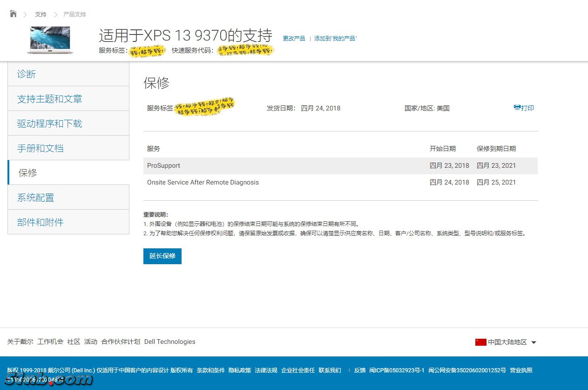
Task: Open 更改产品 link
Action: [294, 38]
